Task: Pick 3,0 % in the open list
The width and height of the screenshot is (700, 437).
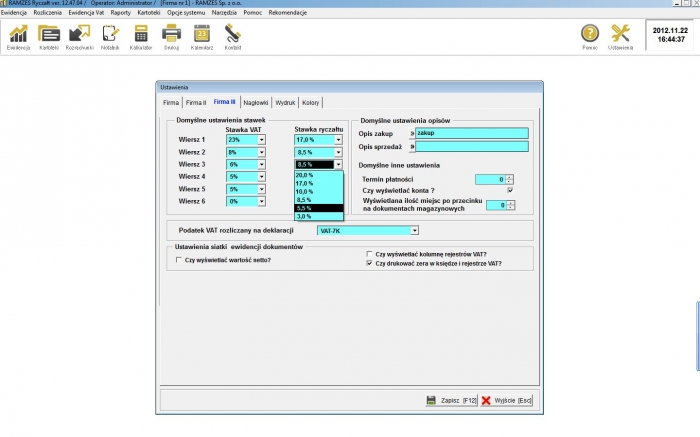Action: [319, 216]
